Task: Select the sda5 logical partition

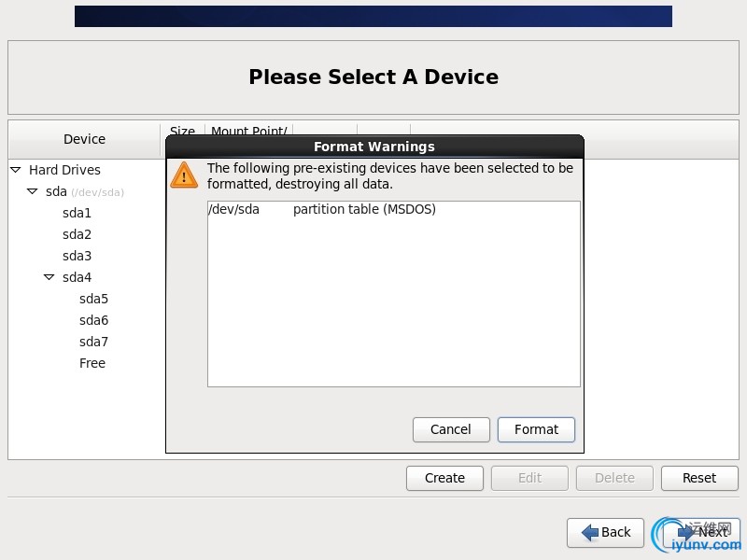Action: point(93,299)
